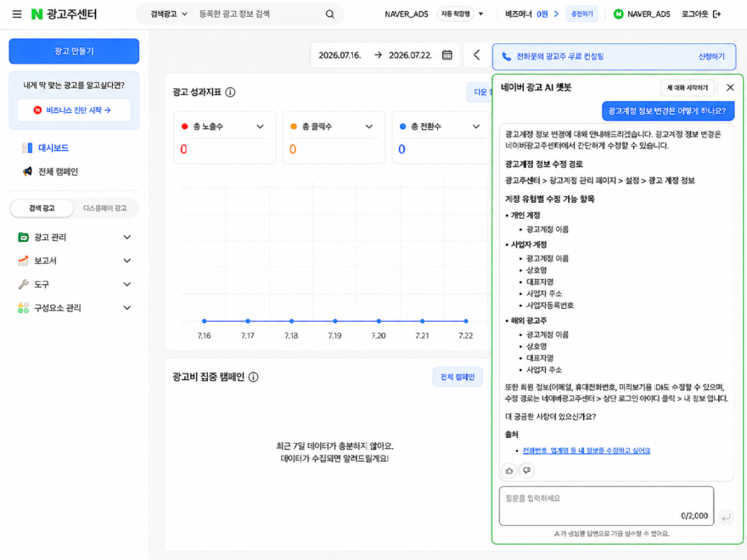The height and width of the screenshot is (560, 747).
Task: Open the 총 전환수 metric dropdown
Action: click(x=476, y=126)
